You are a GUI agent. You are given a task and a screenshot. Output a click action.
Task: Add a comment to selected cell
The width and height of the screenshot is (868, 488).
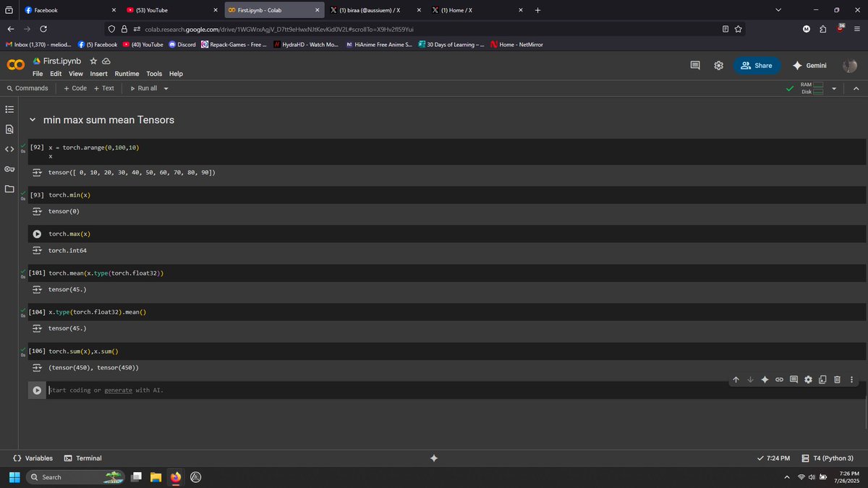tap(793, 380)
